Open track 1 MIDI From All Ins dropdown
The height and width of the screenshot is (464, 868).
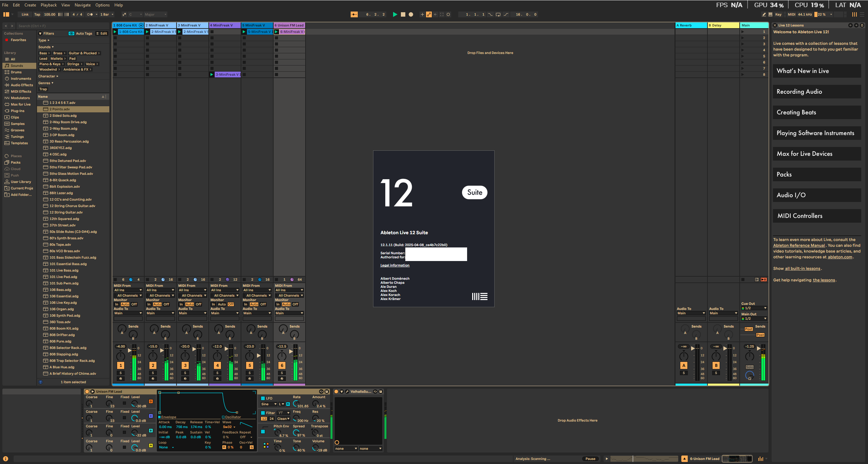(128, 290)
